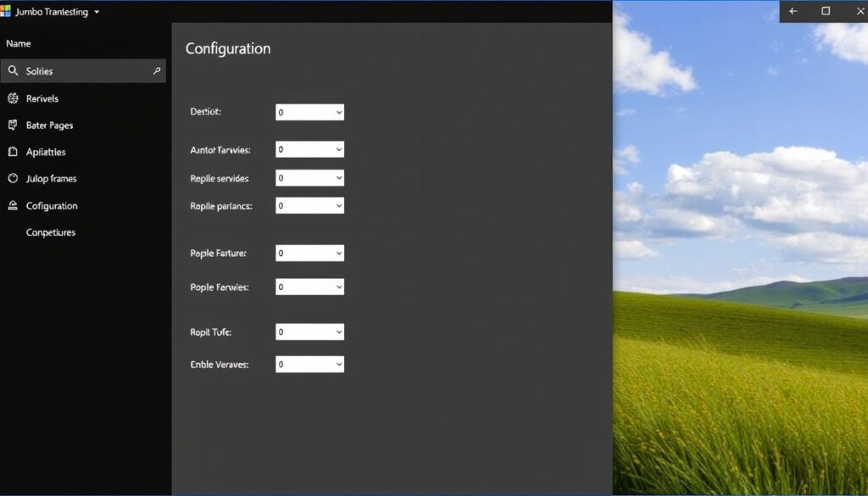Click the back arrow in top-right corner
The image size is (868, 496).
(x=793, y=11)
